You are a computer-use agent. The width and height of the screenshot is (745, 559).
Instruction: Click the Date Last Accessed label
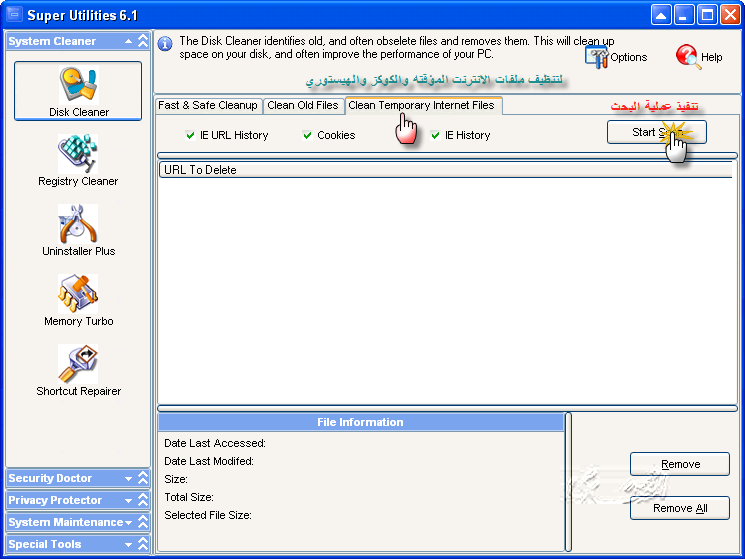215,443
